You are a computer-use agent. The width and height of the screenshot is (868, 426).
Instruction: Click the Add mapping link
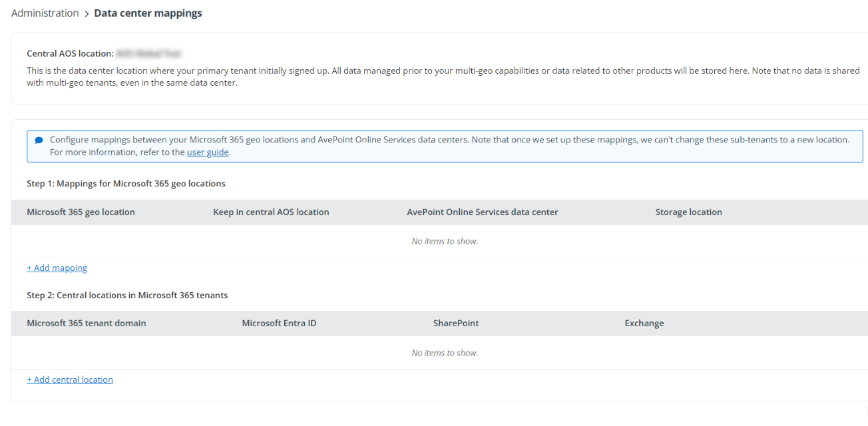(x=57, y=268)
